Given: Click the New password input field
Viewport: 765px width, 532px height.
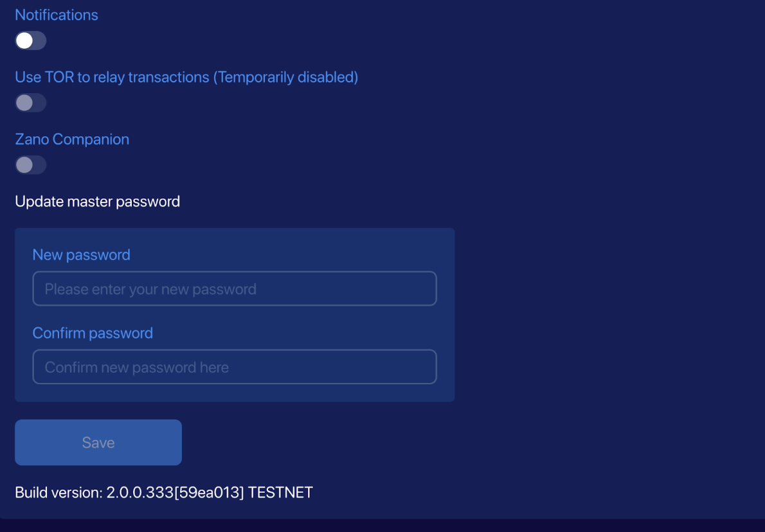Looking at the screenshot, I should click(234, 288).
